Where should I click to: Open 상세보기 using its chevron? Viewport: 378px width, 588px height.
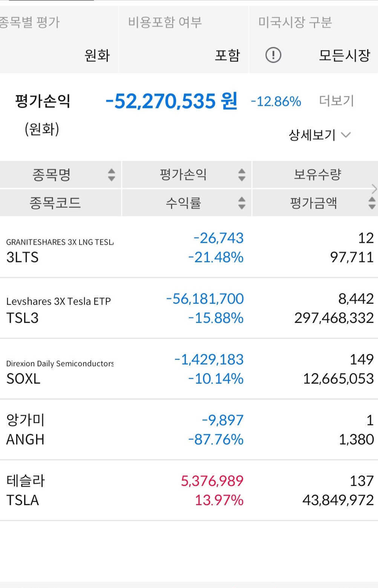[347, 135]
